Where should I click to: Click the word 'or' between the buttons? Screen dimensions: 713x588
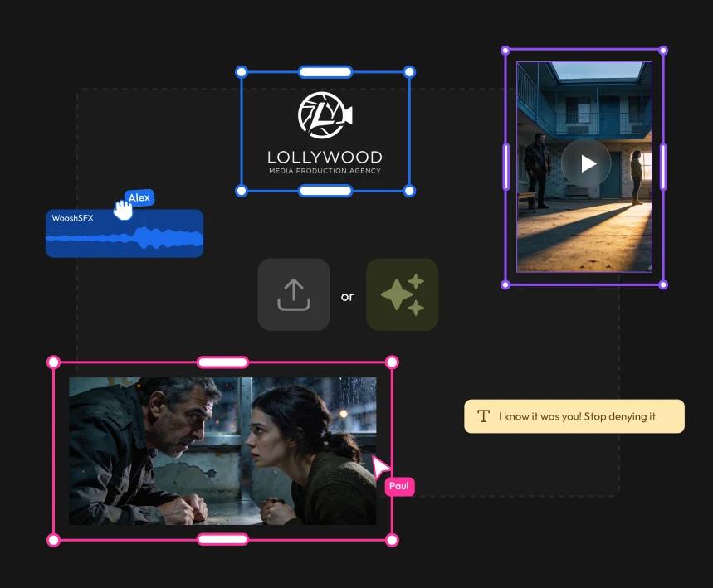[348, 297]
